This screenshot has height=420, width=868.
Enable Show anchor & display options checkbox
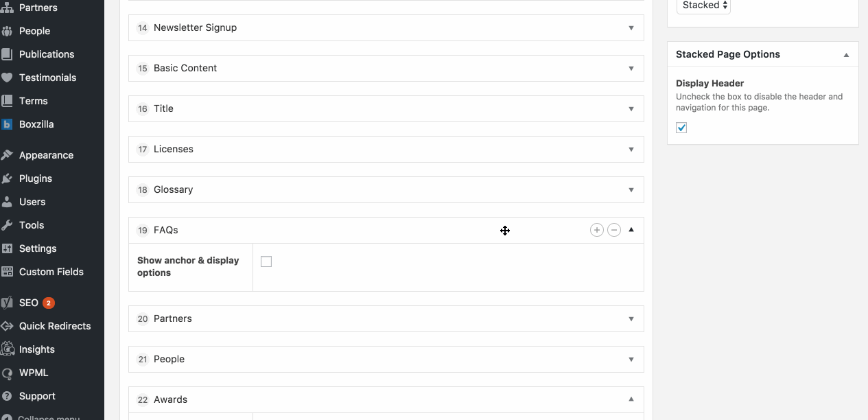pyautogui.click(x=266, y=261)
